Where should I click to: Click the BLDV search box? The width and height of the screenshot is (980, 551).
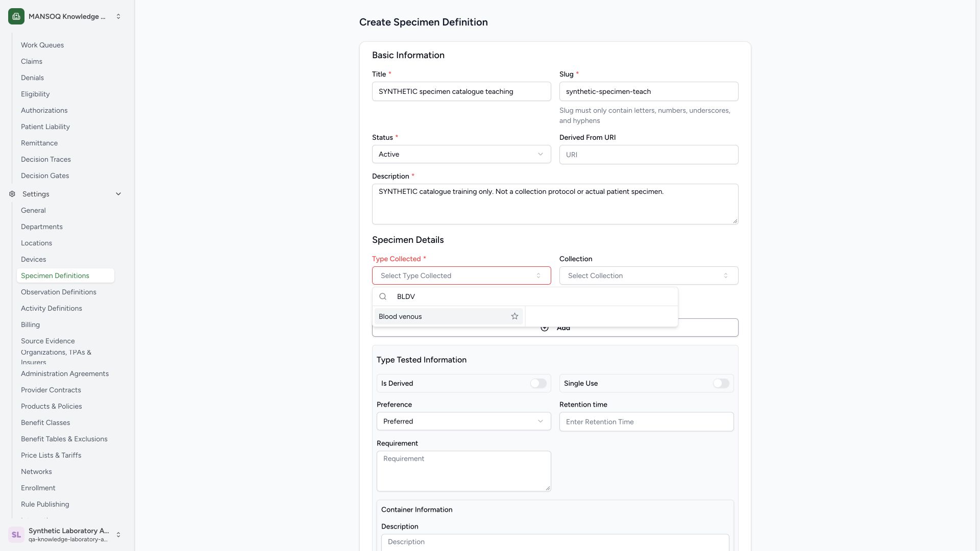(525, 296)
